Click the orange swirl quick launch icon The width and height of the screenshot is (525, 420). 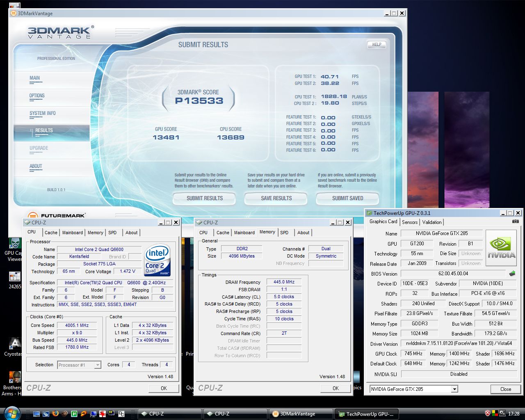point(84,414)
